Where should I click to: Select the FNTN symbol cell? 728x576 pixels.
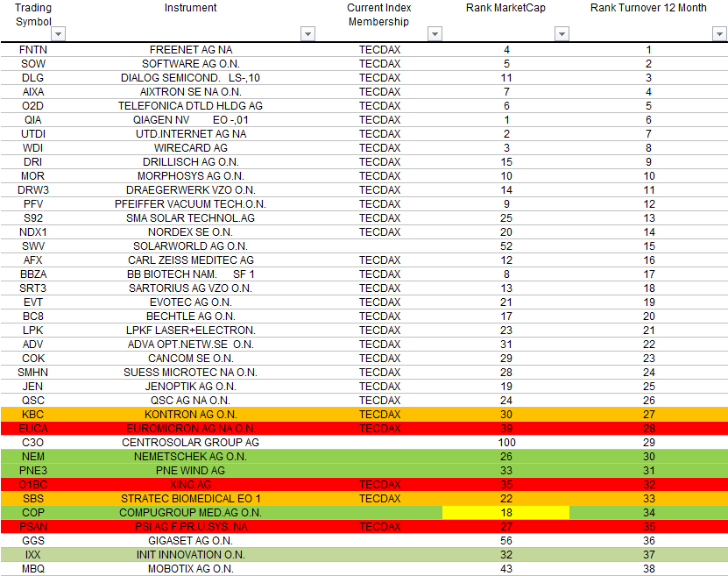pos(33,50)
